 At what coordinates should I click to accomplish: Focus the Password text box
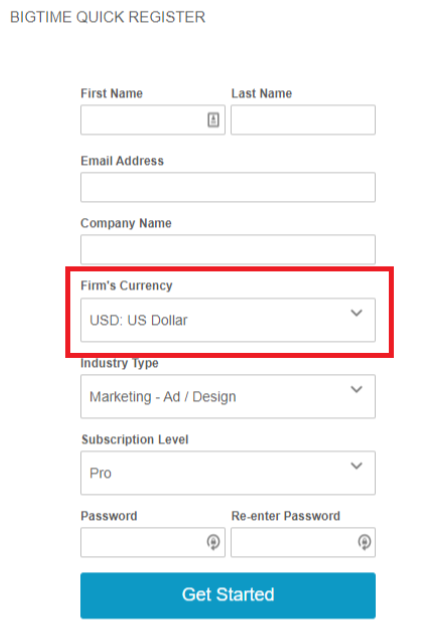[x=153, y=542]
